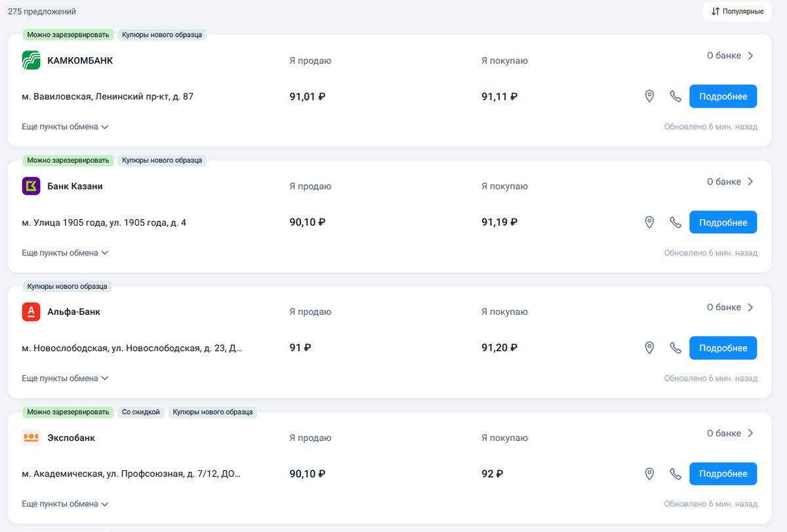Screen dimensions: 787x532
Task: Click Банк Казани buy rate 91,19 ₽
Action: (500, 222)
